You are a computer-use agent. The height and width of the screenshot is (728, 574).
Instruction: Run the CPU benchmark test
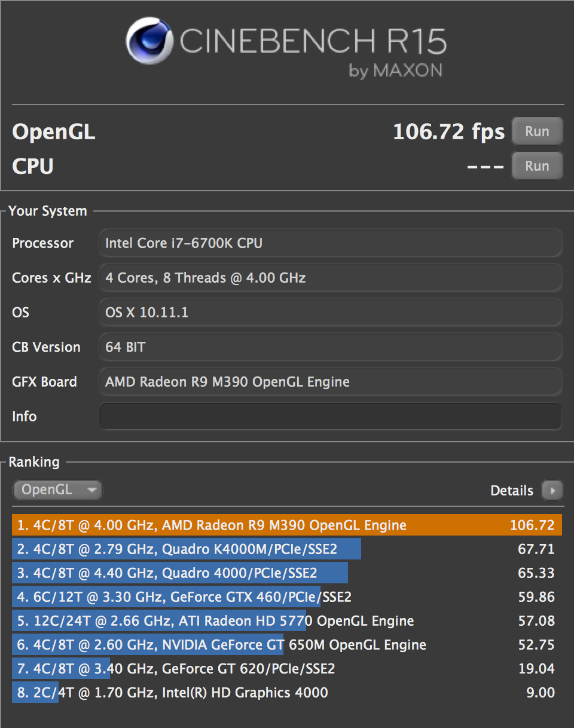(x=536, y=166)
